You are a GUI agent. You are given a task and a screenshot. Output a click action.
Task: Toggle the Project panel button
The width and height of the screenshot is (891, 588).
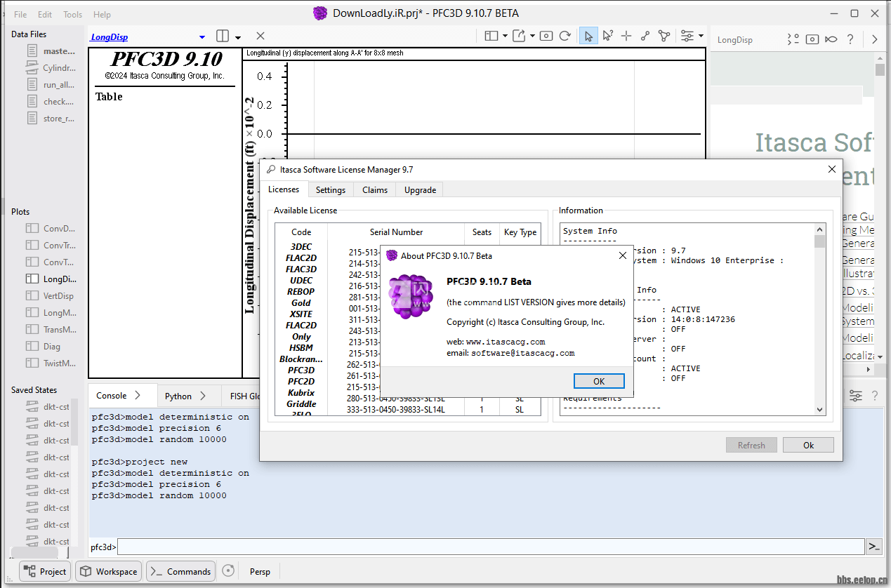point(45,571)
